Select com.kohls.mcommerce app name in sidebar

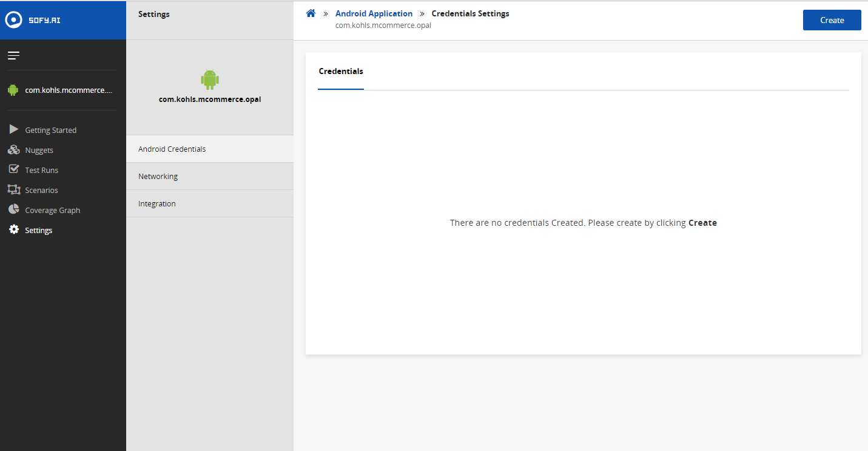[x=69, y=90]
